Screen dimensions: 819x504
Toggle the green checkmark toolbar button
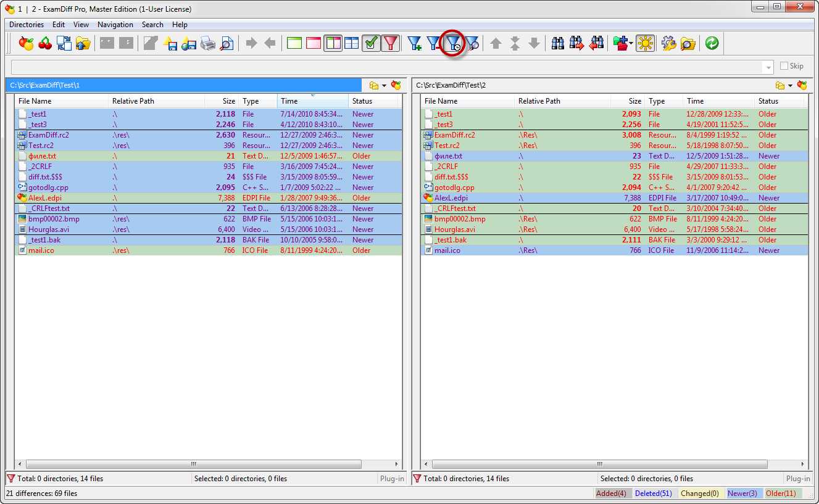pyautogui.click(x=371, y=43)
